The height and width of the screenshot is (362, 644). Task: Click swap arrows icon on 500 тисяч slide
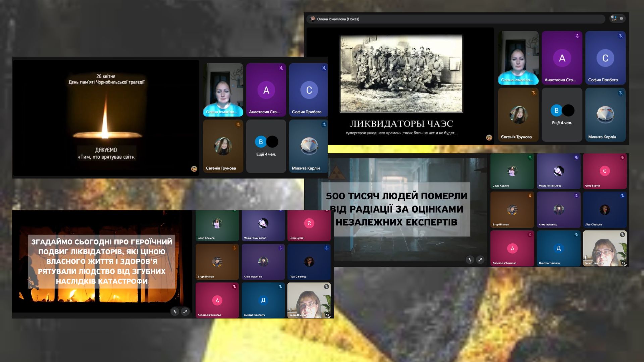click(470, 260)
